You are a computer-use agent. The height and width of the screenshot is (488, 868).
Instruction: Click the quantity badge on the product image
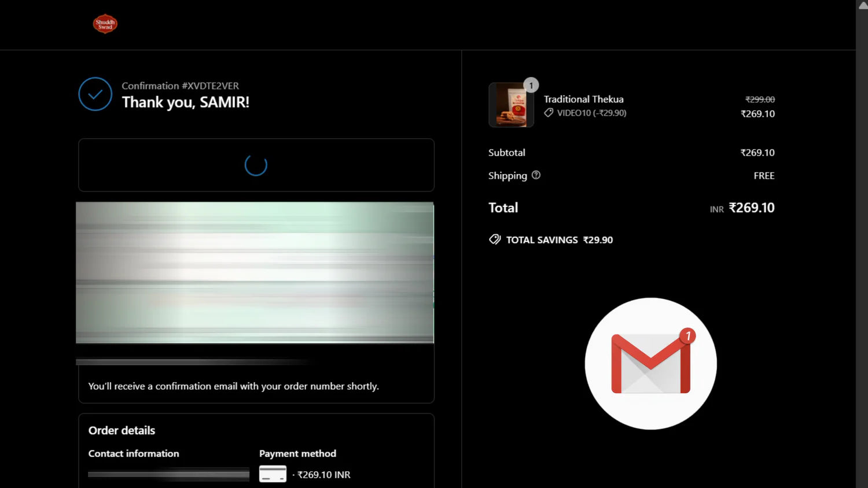(x=531, y=86)
